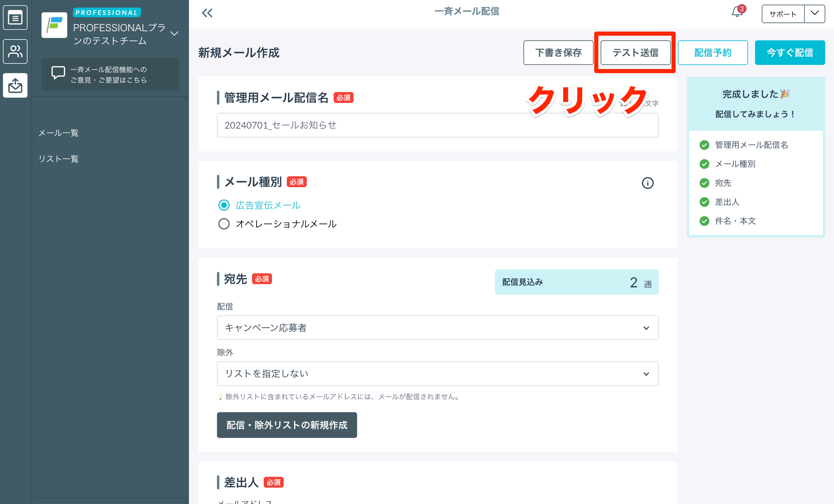Open the 配信 list dropdown キャンペーン応募者
Screen dimensions: 834x504
coord(437,328)
